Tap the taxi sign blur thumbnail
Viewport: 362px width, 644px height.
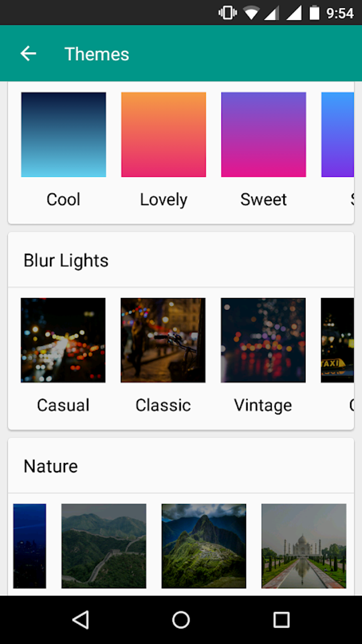(x=337, y=340)
